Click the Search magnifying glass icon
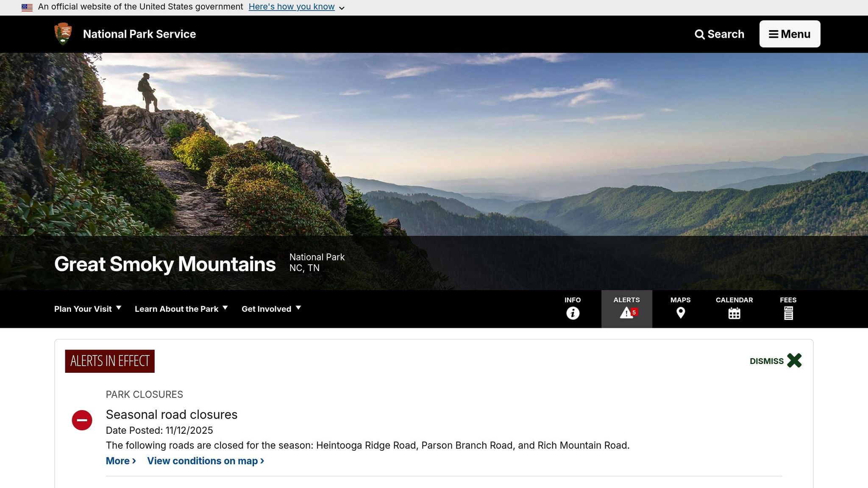The image size is (868, 488). tap(700, 34)
